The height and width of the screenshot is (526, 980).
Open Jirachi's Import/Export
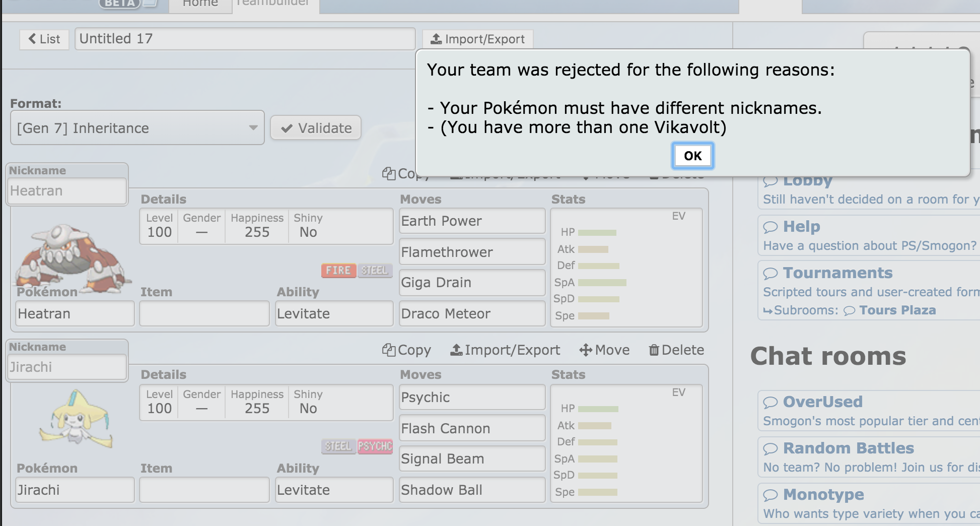[x=505, y=350]
